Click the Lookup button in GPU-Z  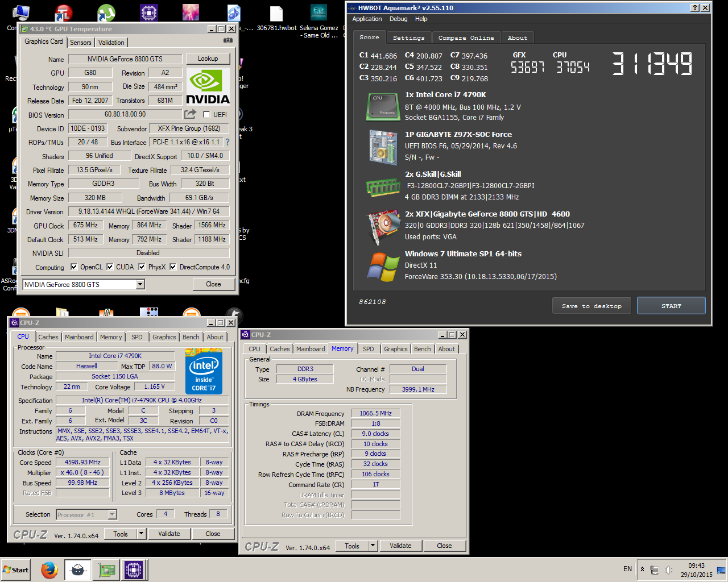pos(208,59)
